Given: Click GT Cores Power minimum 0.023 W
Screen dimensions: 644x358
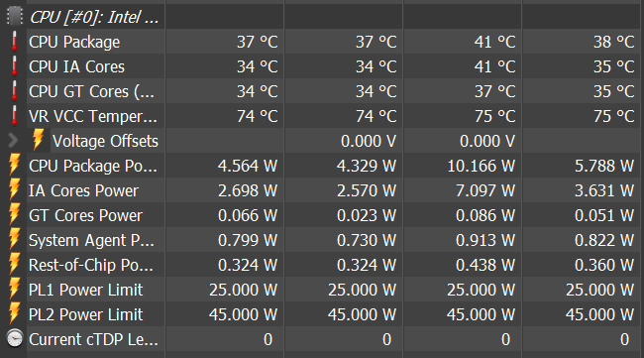Looking at the screenshot, I should [367, 215].
